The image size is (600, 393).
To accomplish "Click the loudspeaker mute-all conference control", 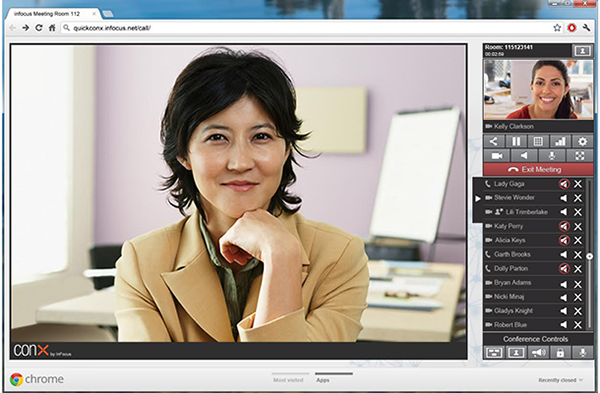I will (x=538, y=352).
